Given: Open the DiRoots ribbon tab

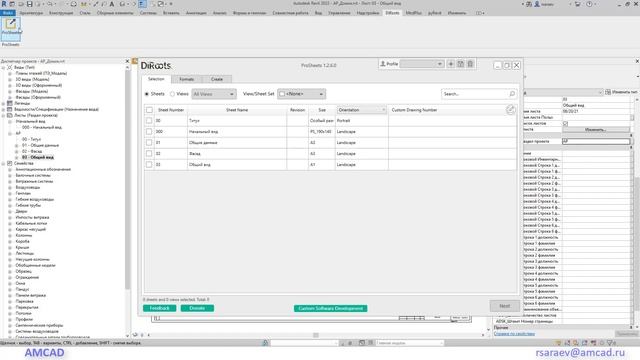Looking at the screenshot, I should tap(392, 13).
